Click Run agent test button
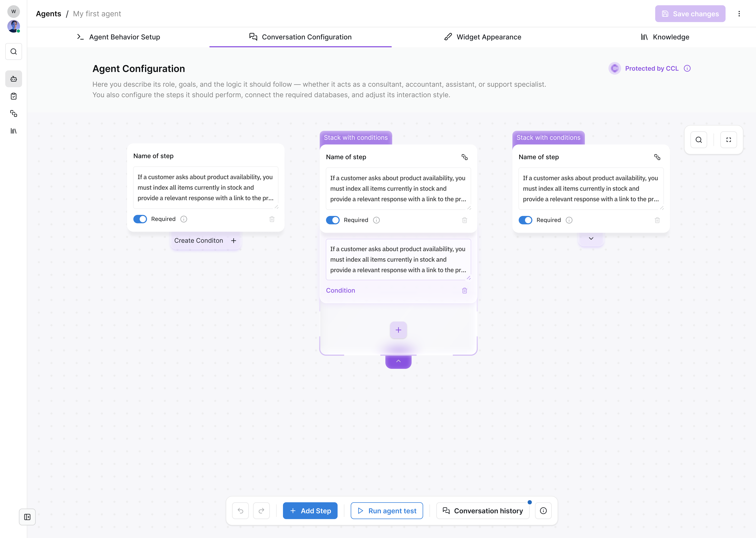 (387, 511)
